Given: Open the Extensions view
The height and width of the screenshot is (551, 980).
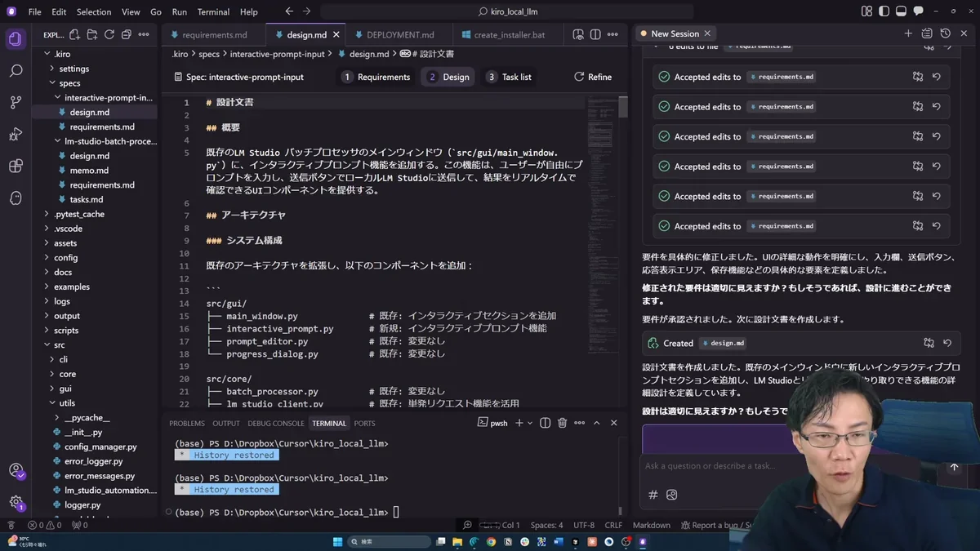Looking at the screenshot, I should click(x=16, y=166).
